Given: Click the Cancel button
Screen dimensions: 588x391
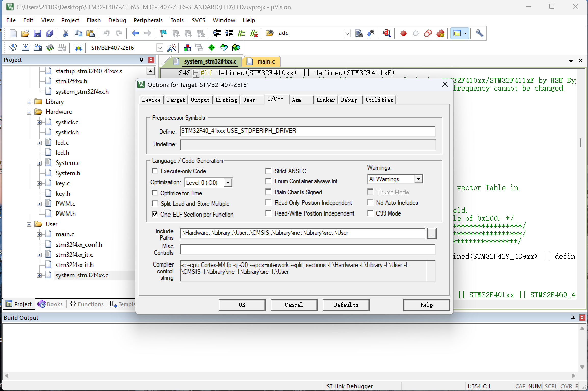Looking at the screenshot, I should [294, 305].
